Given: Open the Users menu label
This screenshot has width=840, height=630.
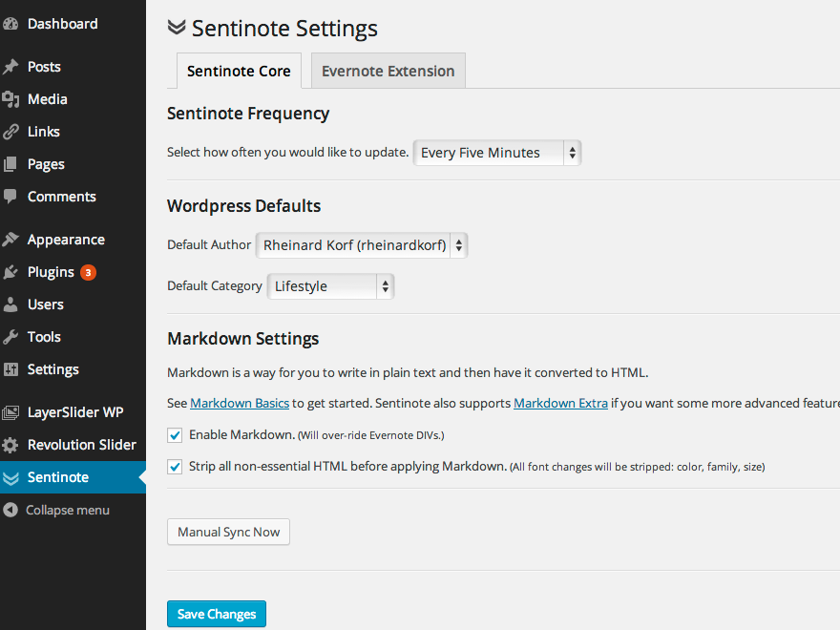Looking at the screenshot, I should [46, 304].
